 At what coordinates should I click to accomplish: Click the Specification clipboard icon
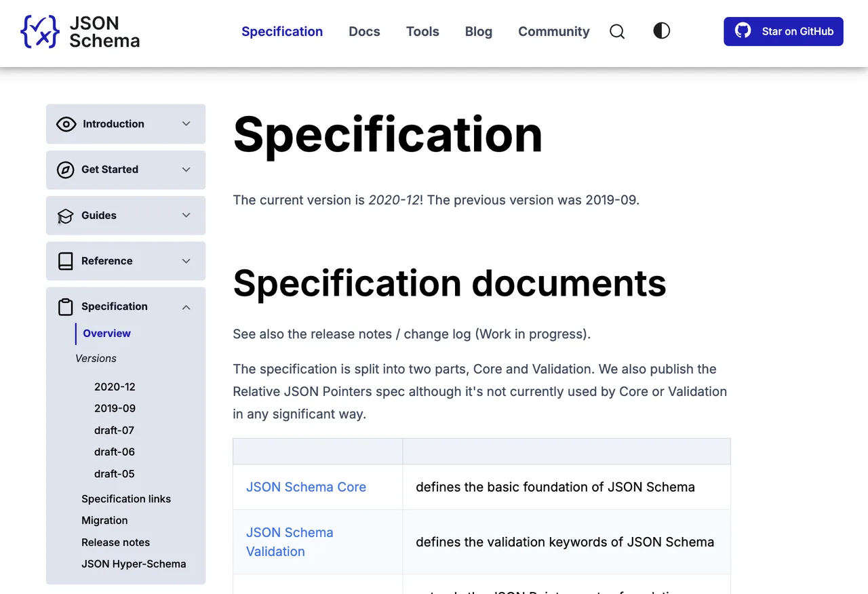(65, 306)
